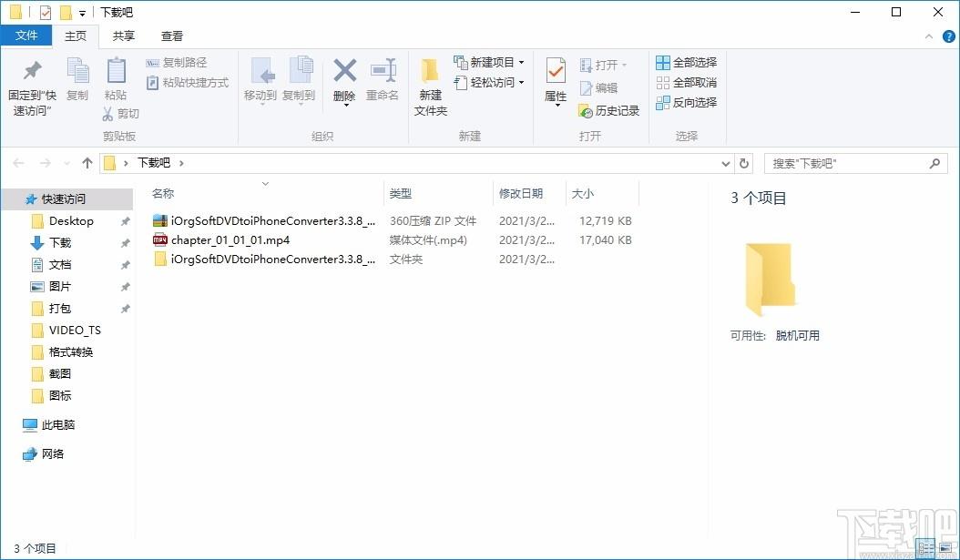Click 编辑 (Edit) in the ribbon
960x560 pixels.
(x=598, y=88)
